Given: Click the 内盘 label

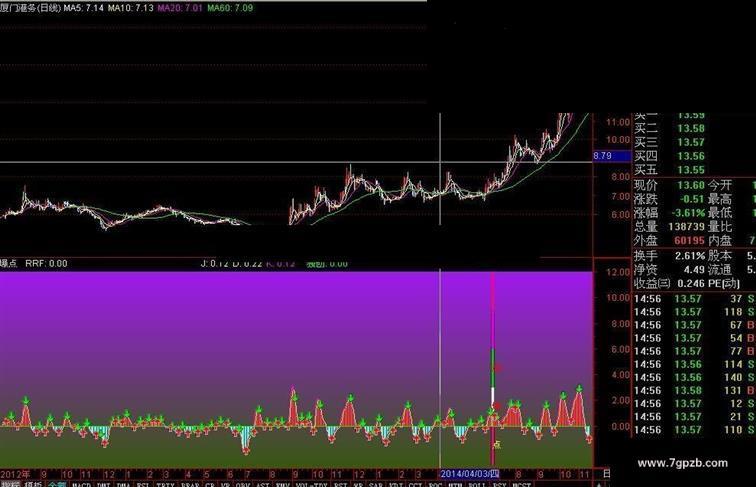Looking at the screenshot, I should point(720,240).
